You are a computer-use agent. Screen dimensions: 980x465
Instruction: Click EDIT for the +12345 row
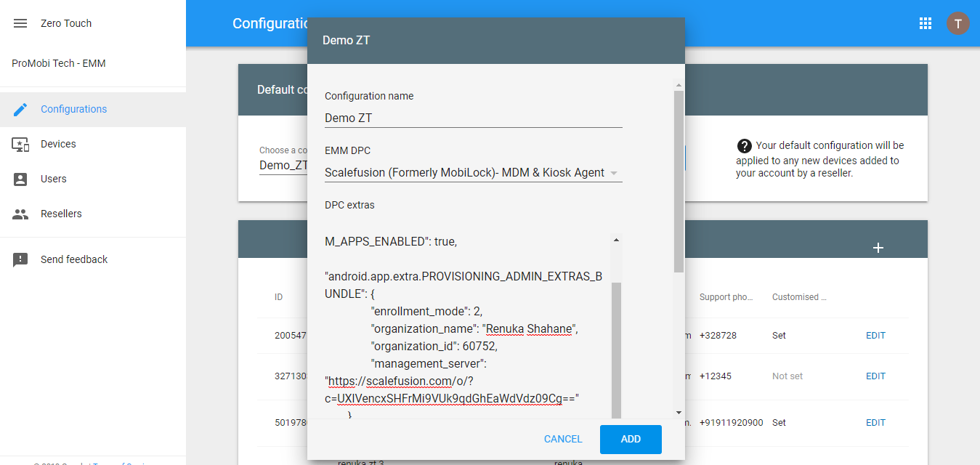point(875,376)
